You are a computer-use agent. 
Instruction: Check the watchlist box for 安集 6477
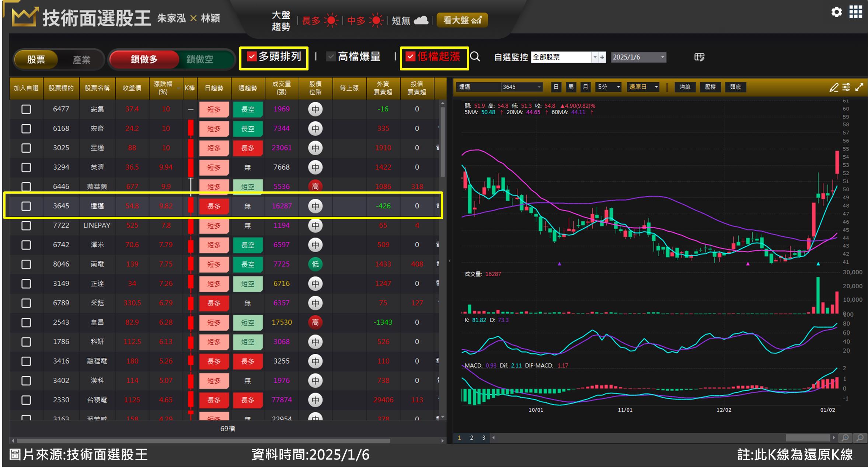26,109
